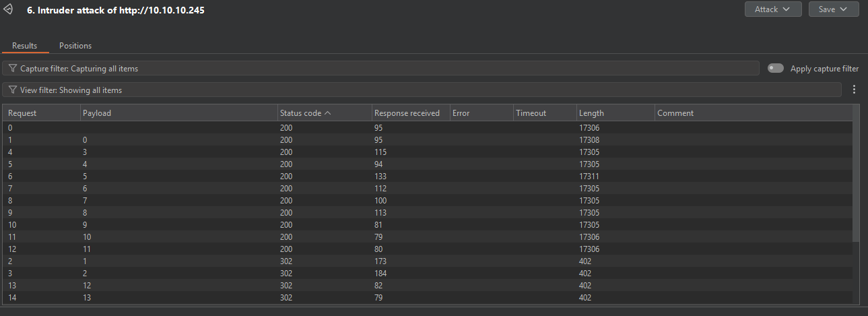Sort by the Response received column header

tap(410, 113)
